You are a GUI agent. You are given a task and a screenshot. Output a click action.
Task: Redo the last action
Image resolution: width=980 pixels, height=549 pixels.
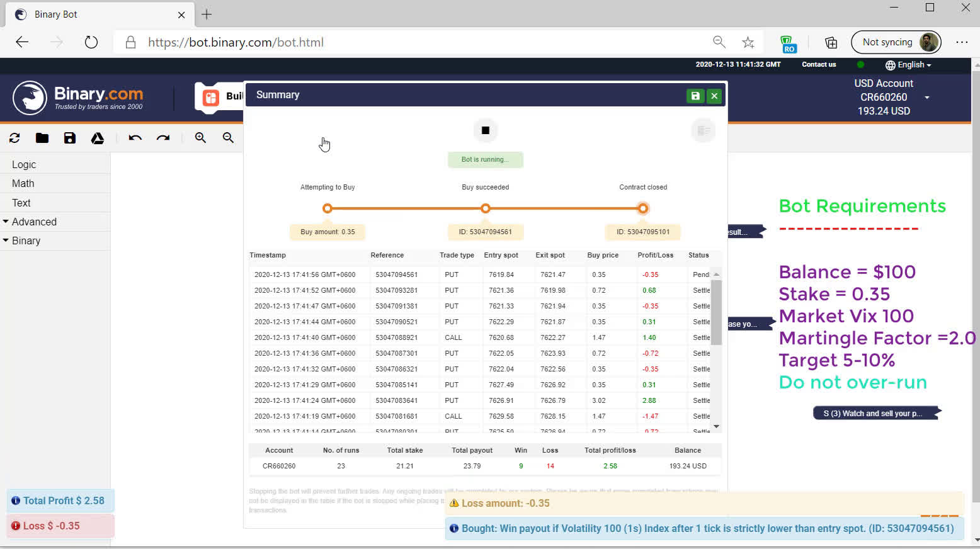[x=163, y=138]
